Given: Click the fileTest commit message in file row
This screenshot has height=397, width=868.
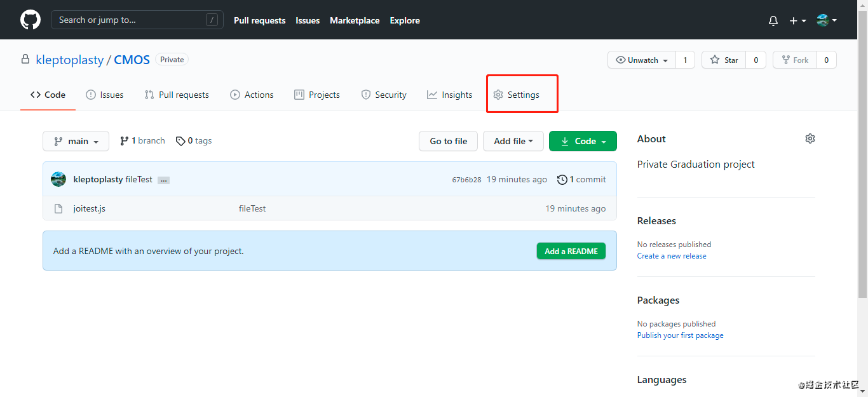Looking at the screenshot, I should coord(252,208).
